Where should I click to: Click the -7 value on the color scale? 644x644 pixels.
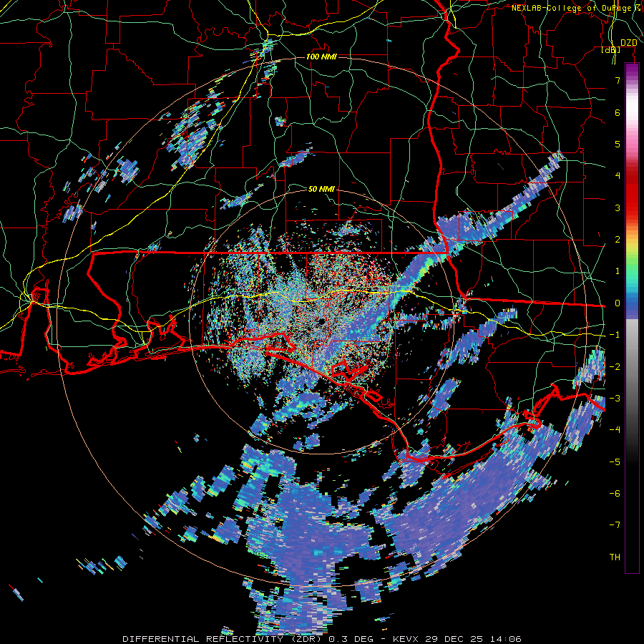coord(615,525)
